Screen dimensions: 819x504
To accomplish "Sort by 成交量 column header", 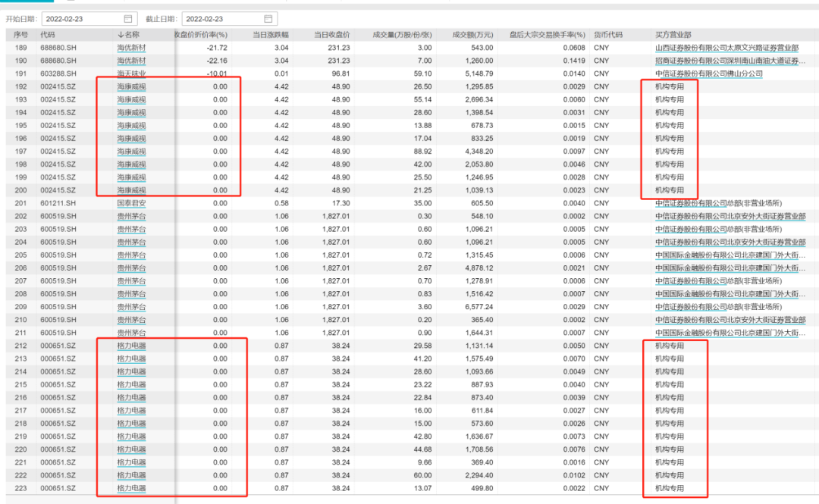I will point(402,35).
